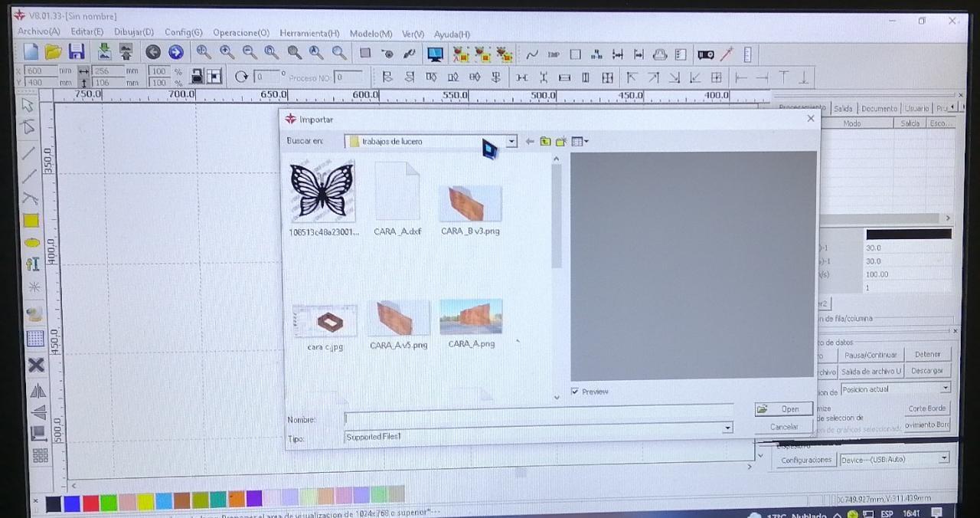Click the blue Save floppy disk icon
This screenshot has width=980, height=518.
(x=77, y=51)
